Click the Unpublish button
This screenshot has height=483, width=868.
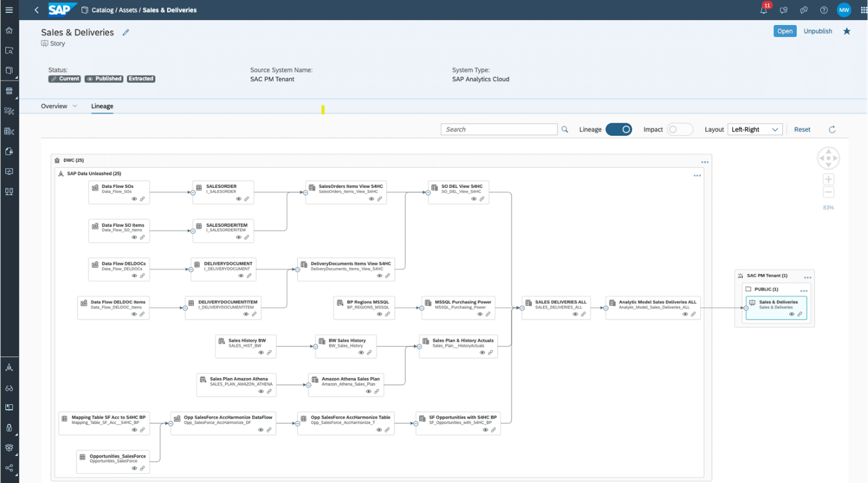(x=818, y=31)
